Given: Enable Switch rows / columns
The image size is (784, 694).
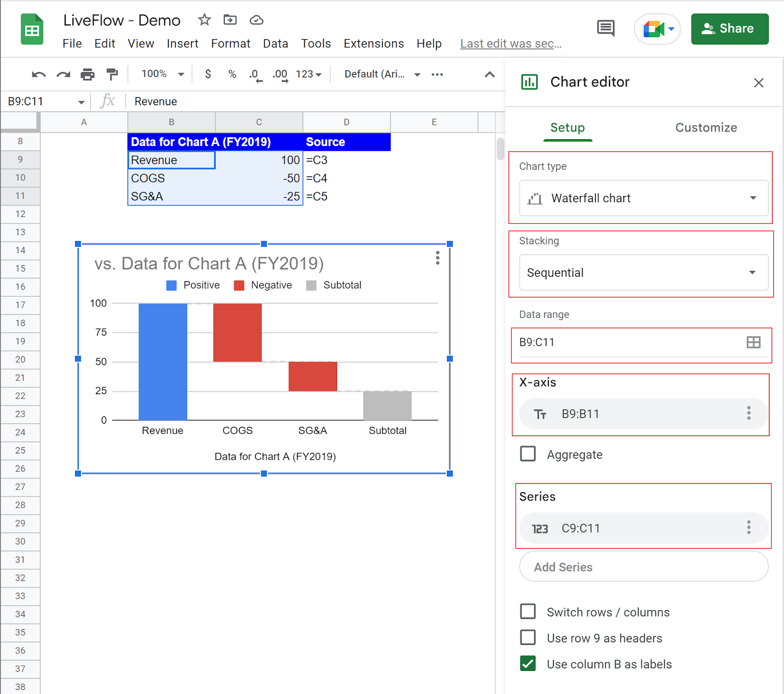Looking at the screenshot, I should pyautogui.click(x=528, y=612).
